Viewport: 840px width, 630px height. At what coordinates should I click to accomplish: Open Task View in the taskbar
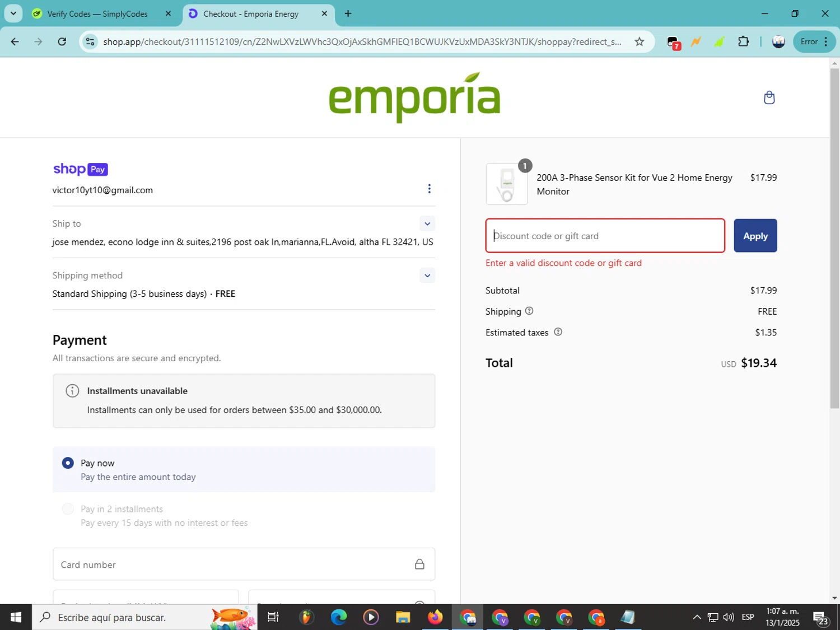coord(273,617)
